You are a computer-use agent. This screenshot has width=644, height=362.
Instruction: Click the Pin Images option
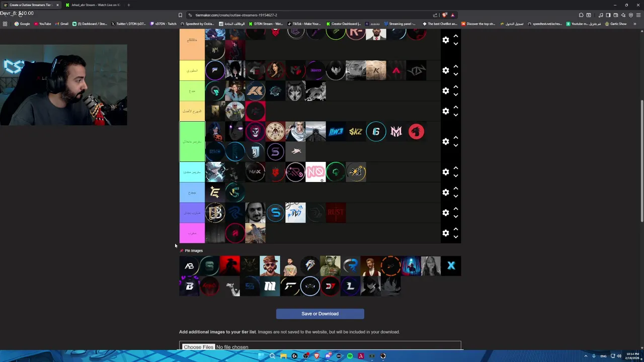191,250
